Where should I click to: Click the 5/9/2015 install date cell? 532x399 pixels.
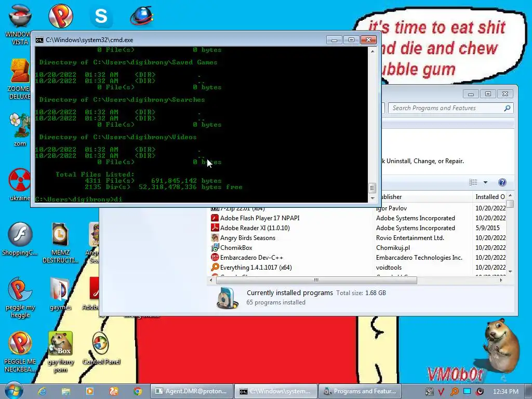coord(487,228)
